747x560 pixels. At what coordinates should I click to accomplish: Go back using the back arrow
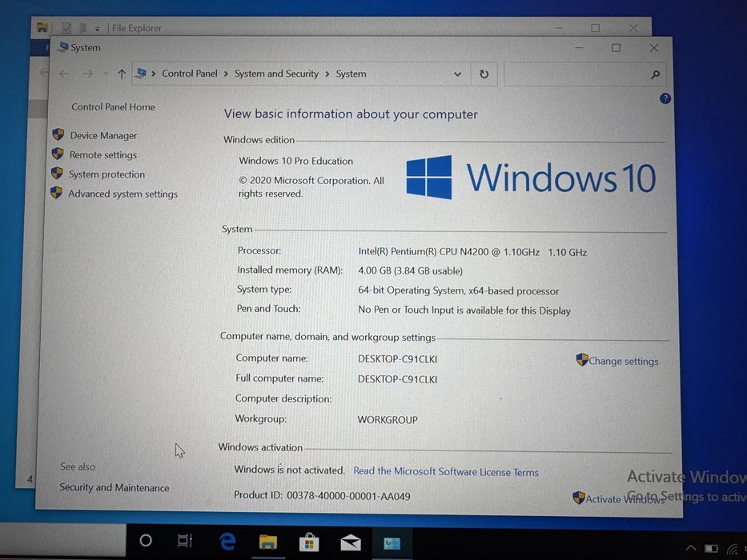(64, 74)
